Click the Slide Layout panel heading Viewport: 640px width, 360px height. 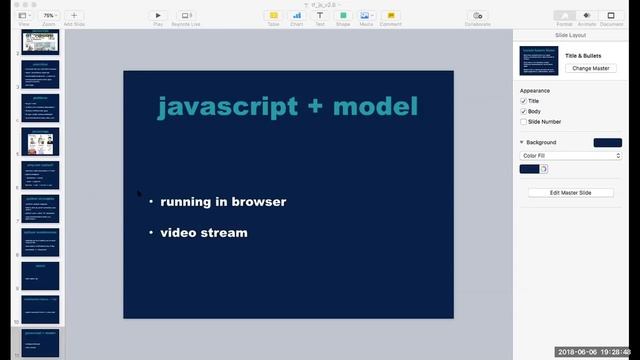click(571, 35)
